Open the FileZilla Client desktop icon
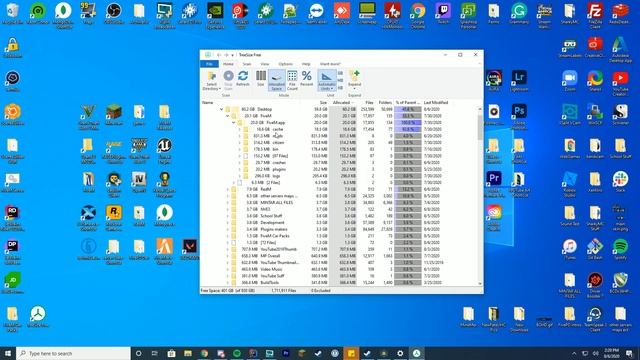 click(x=595, y=15)
